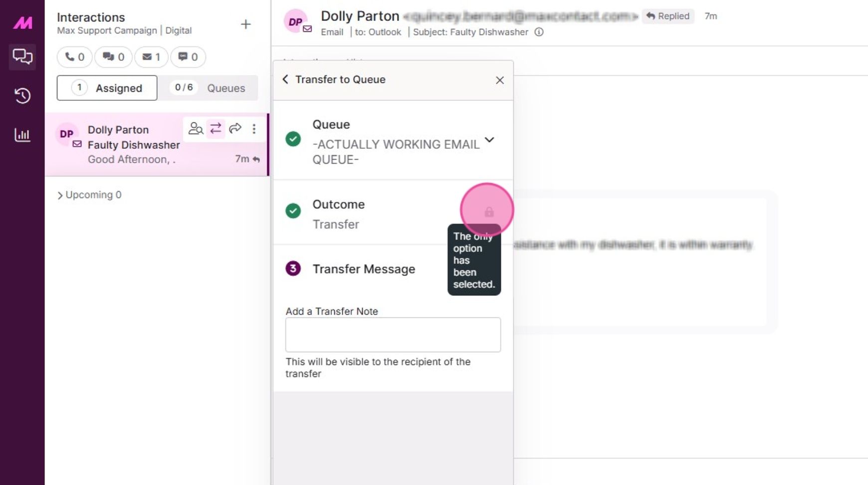Click the DP avatar in interaction list

point(66,134)
